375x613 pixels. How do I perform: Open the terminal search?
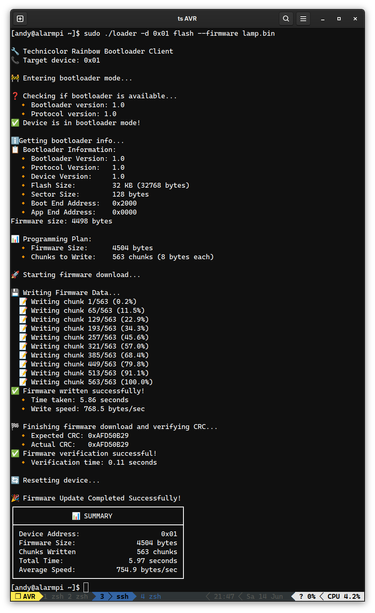click(x=286, y=18)
